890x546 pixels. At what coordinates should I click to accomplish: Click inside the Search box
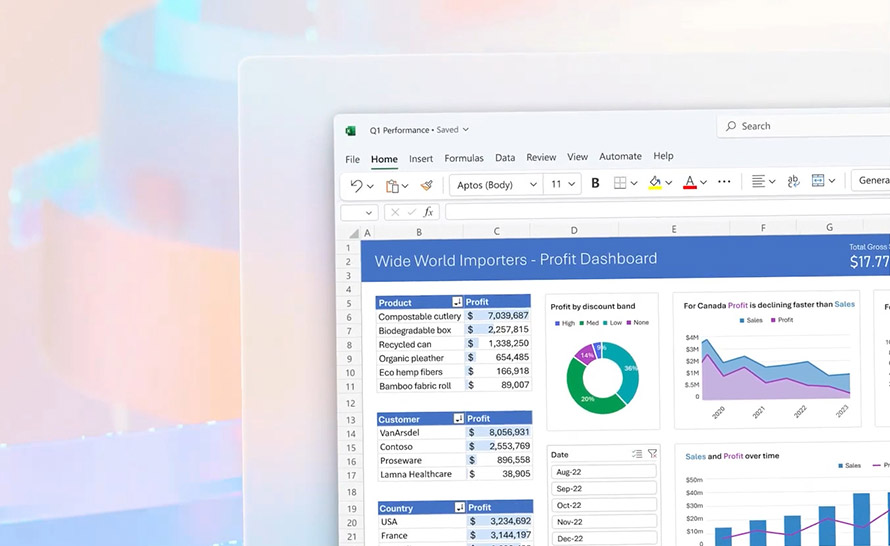tap(804, 126)
